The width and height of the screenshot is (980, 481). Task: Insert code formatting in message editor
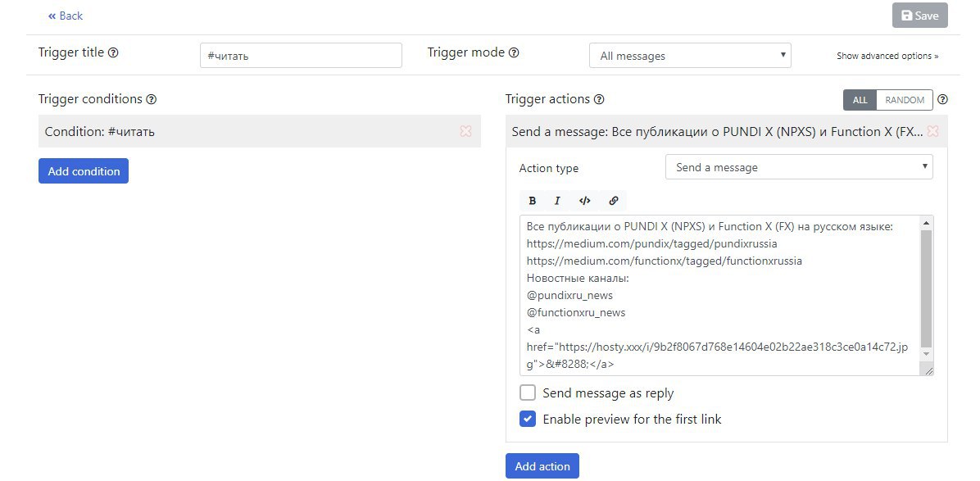[585, 201]
